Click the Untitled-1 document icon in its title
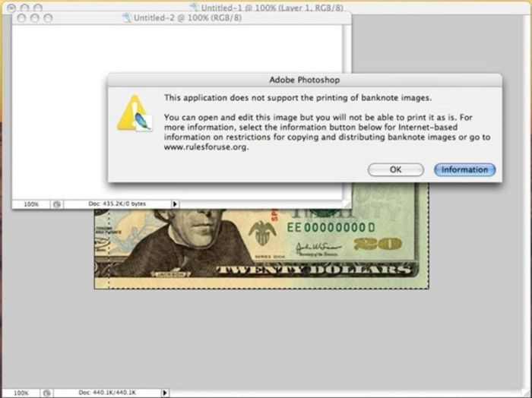This screenshot has height=398, width=532. pos(194,7)
